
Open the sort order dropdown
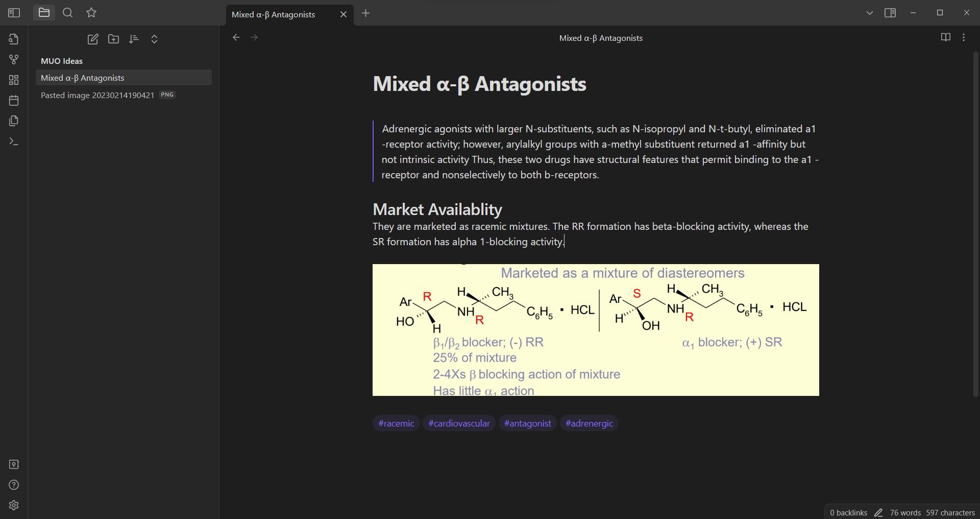(134, 39)
